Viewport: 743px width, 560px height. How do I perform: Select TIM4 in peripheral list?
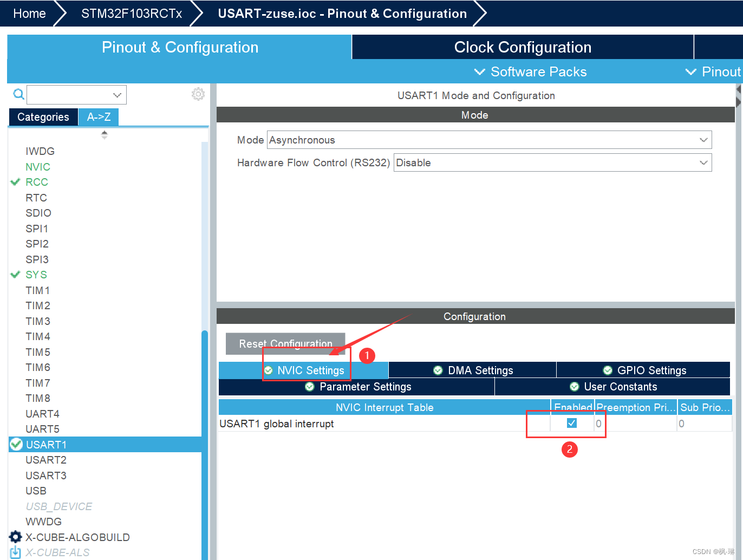(38, 336)
